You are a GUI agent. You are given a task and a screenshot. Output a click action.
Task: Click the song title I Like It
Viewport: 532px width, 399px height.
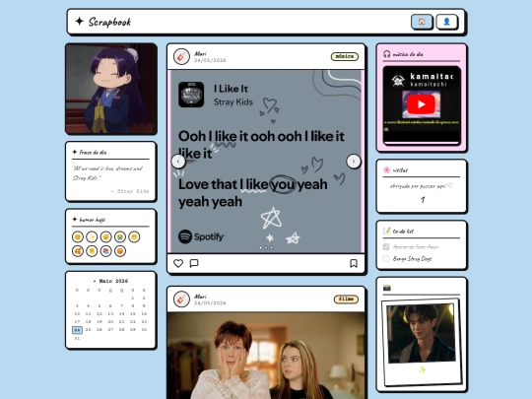pyautogui.click(x=231, y=89)
